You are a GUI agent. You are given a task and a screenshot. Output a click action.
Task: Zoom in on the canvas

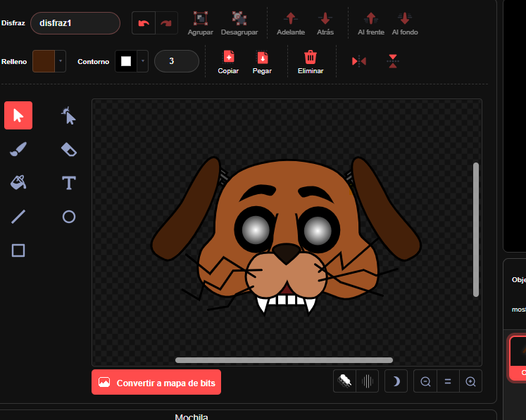(x=470, y=381)
